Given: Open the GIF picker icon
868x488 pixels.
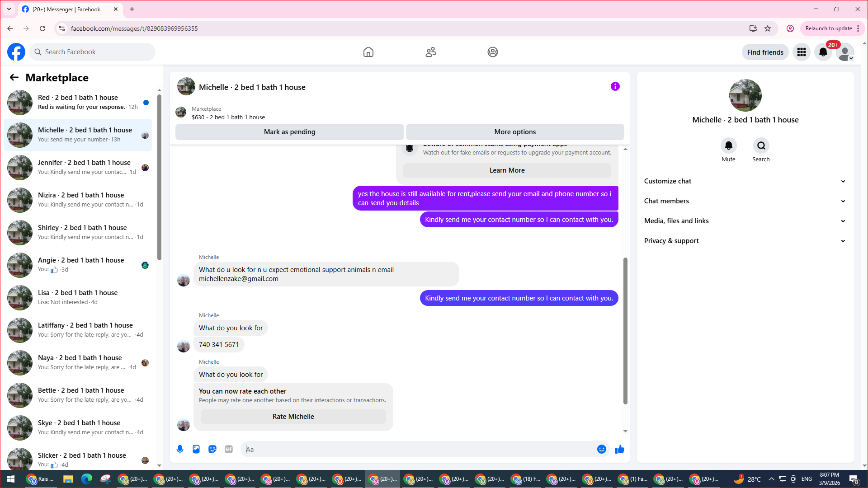Looking at the screenshot, I should click(229, 449).
